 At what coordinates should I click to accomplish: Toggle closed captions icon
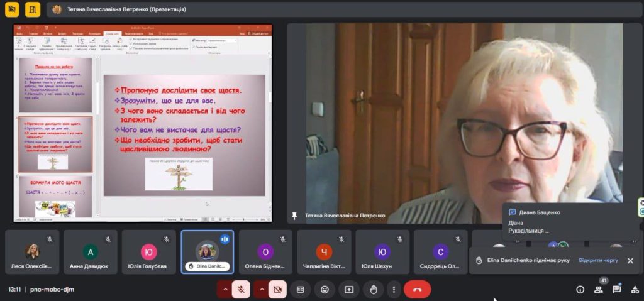(x=301, y=289)
